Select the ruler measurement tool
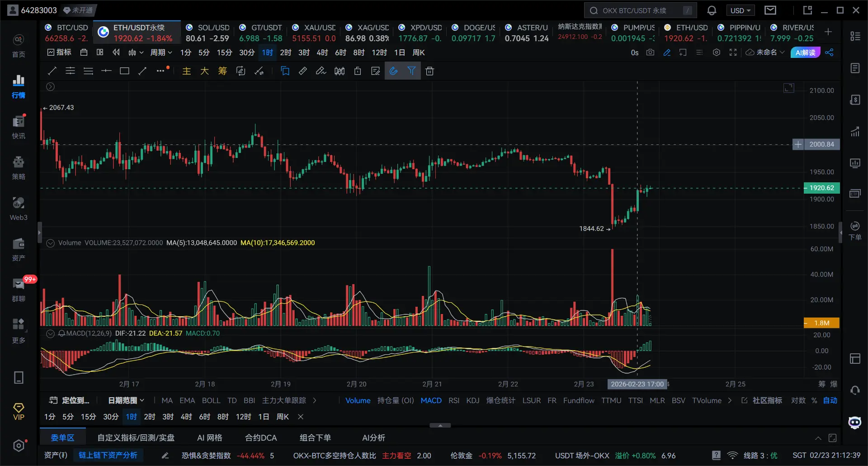 [303, 71]
